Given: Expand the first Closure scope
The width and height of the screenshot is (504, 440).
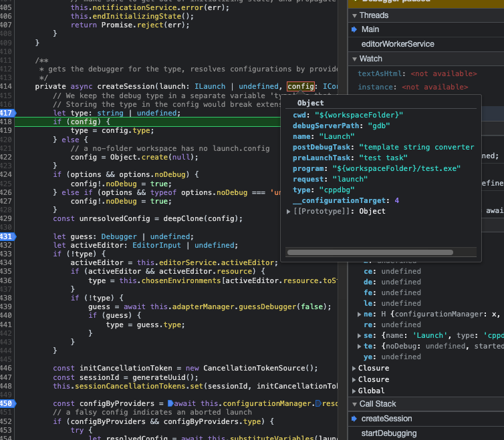Looking at the screenshot, I should click(354, 368).
